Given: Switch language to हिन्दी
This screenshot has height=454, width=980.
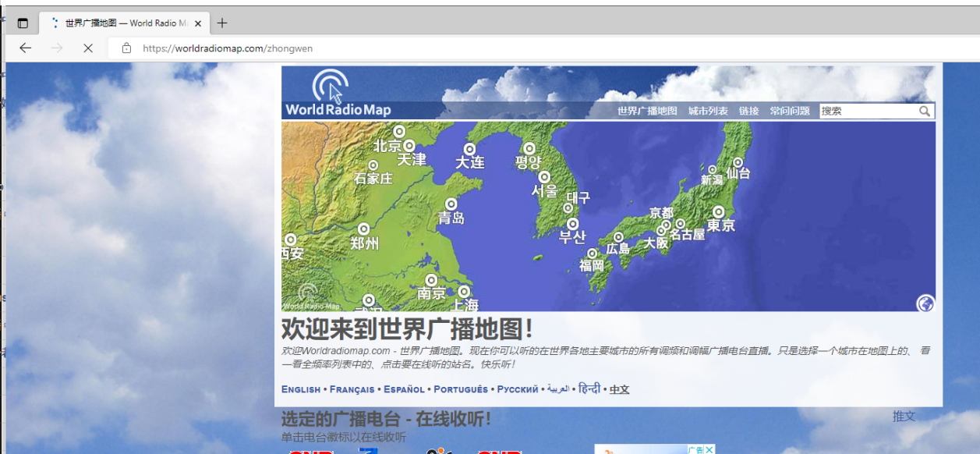Looking at the screenshot, I should pos(589,388).
